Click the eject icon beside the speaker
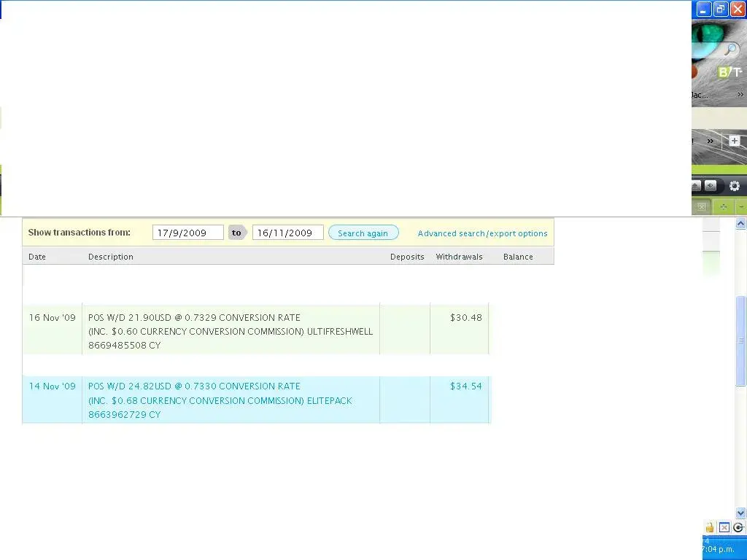747x560 pixels. 696,186
